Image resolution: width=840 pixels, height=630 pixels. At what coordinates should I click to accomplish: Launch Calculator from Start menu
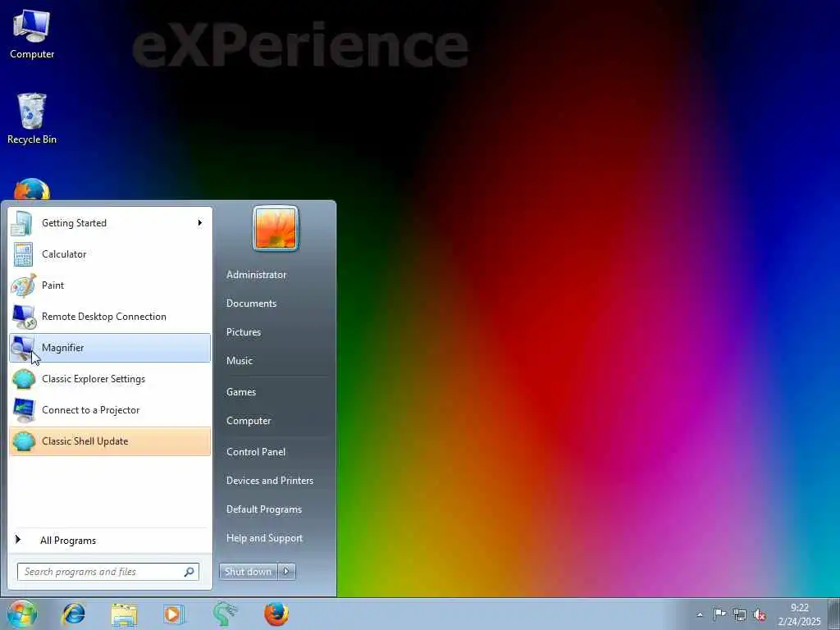point(110,254)
